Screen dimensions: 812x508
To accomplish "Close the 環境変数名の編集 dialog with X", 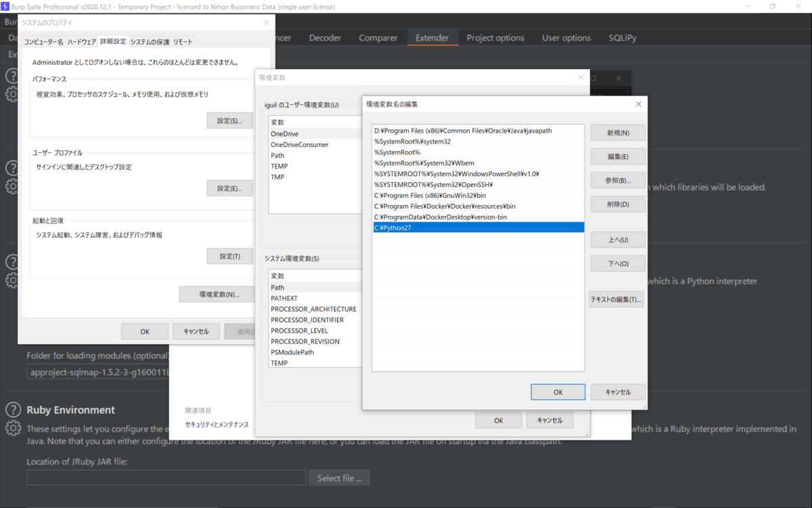I will [638, 104].
